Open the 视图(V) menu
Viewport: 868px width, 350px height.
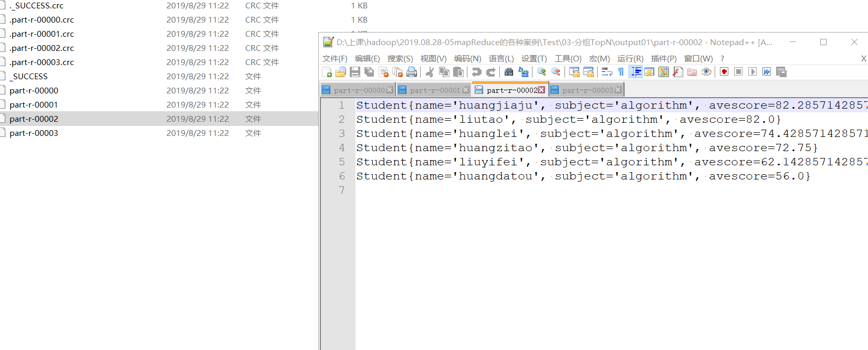coord(433,58)
